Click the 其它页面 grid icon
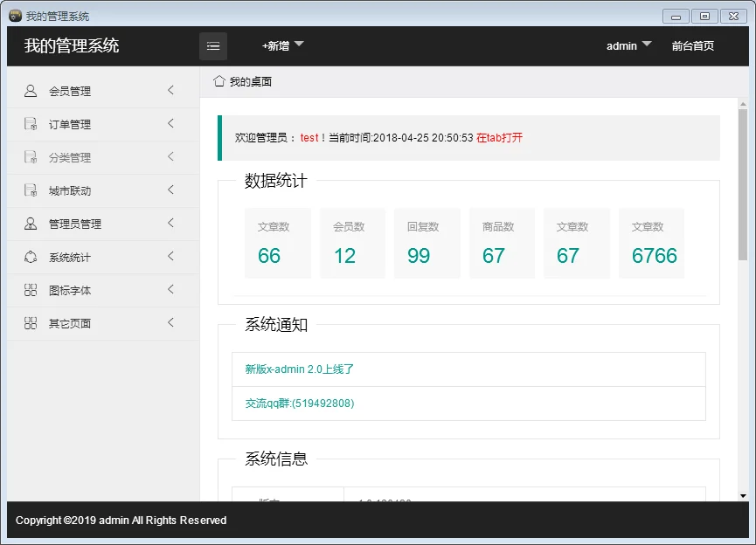 click(31, 323)
